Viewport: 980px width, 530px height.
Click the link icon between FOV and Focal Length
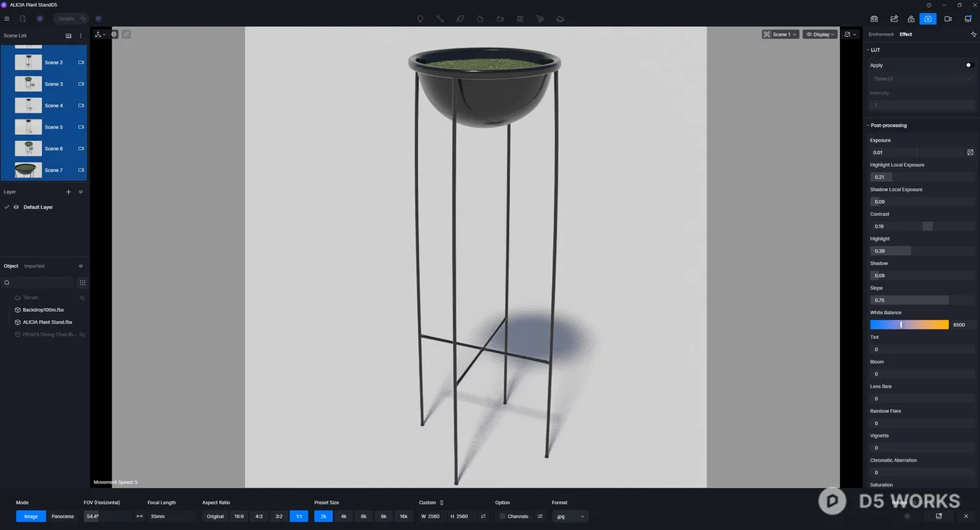pyautogui.click(x=139, y=516)
